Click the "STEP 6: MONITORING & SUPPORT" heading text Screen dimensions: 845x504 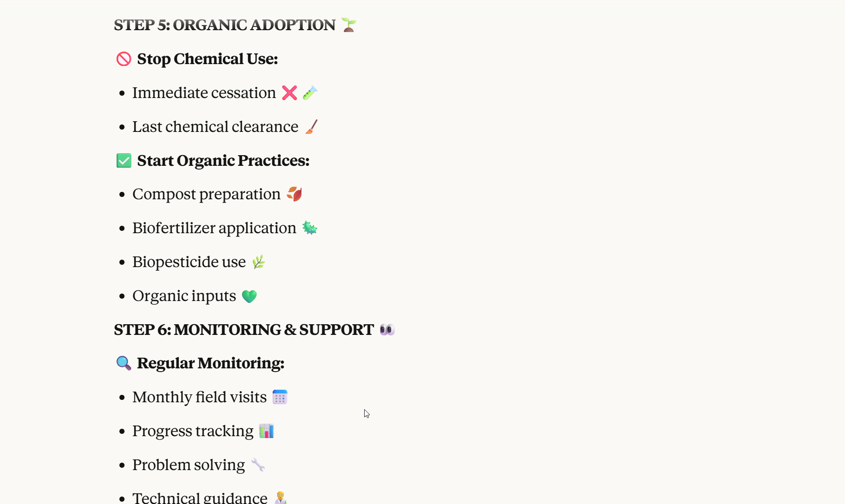[x=243, y=330]
